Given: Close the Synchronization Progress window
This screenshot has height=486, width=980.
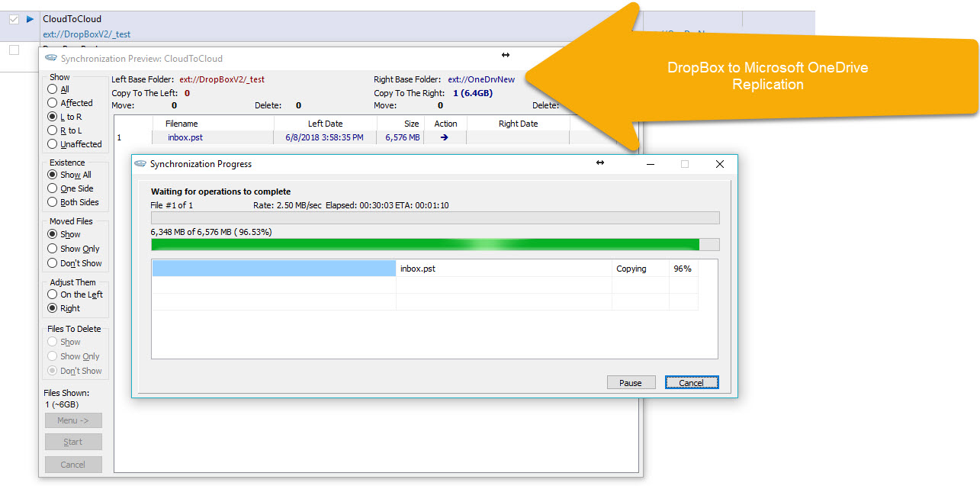Looking at the screenshot, I should 719,164.
